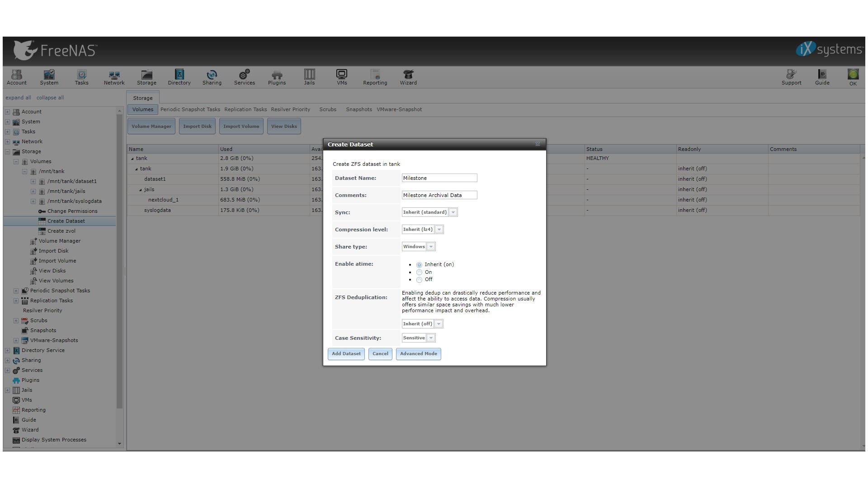Click the Volume Manager button
This screenshot has width=868, height=488.
coord(151,127)
